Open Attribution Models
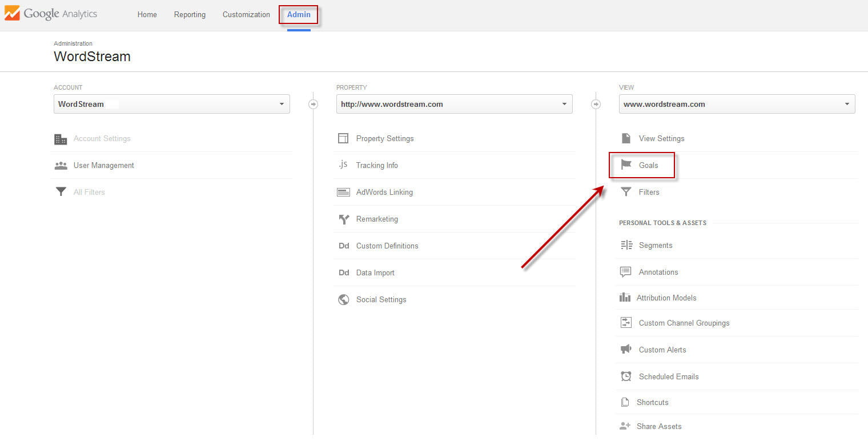Image resolution: width=868 pixels, height=445 pixels. click(666, 298)
